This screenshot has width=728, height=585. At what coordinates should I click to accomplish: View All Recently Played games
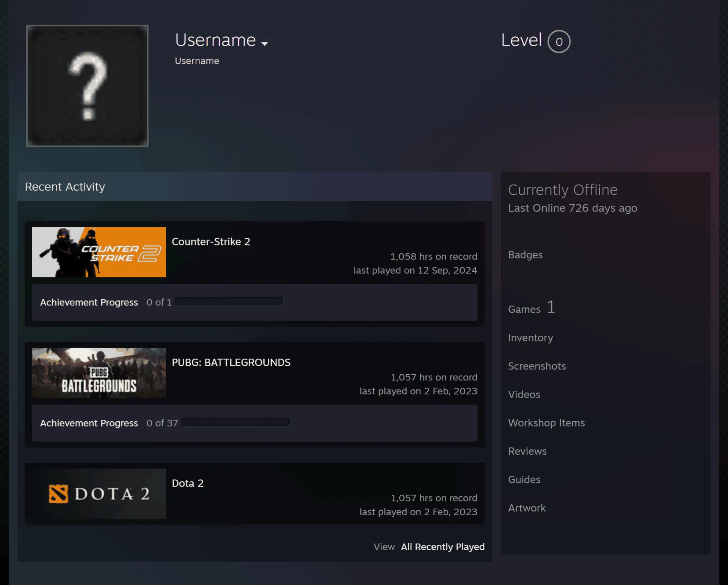442,547
